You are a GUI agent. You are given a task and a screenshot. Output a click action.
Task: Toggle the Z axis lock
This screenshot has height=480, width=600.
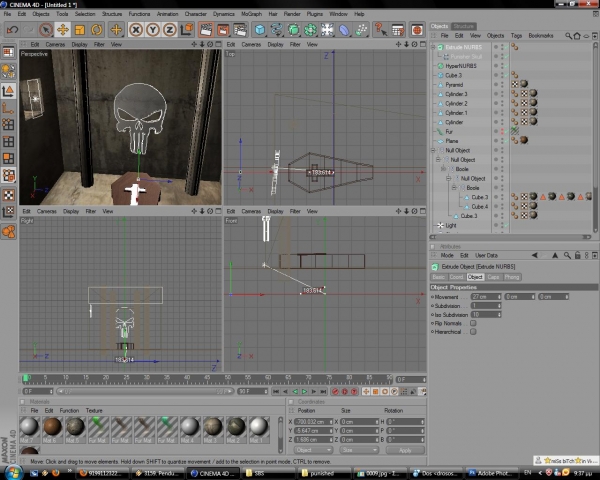click(x=170, y=29)
